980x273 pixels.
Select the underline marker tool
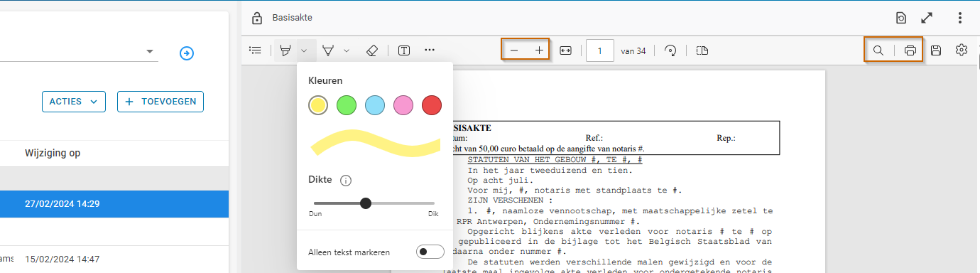(328, 50)
